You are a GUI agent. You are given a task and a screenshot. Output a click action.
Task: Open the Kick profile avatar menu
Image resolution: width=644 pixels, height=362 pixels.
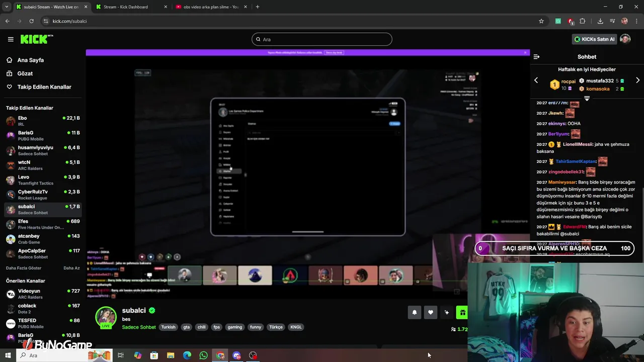[625, 39]
